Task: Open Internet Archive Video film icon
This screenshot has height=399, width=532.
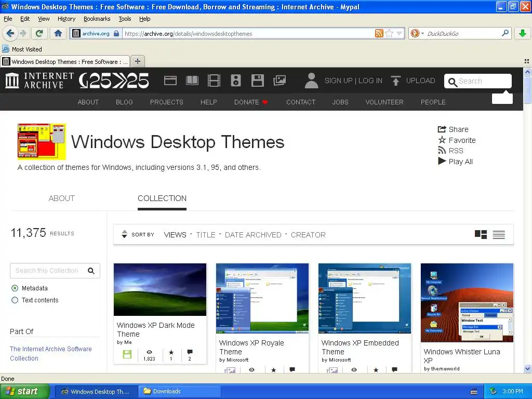Action: 214,81
